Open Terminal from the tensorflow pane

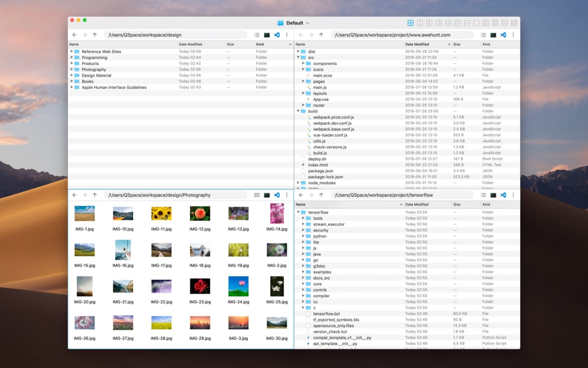493,195
